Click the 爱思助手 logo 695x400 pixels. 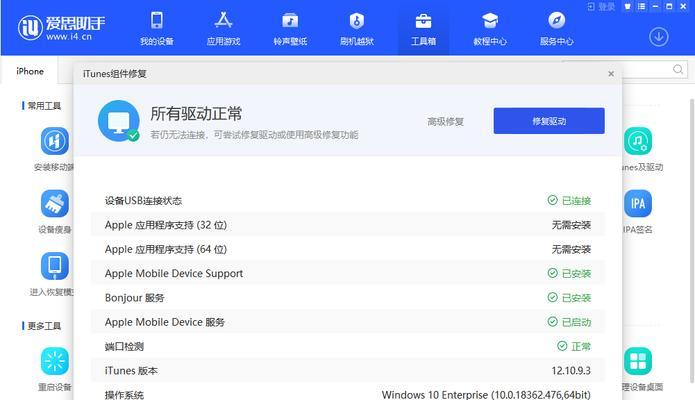(x=61, y=27)
